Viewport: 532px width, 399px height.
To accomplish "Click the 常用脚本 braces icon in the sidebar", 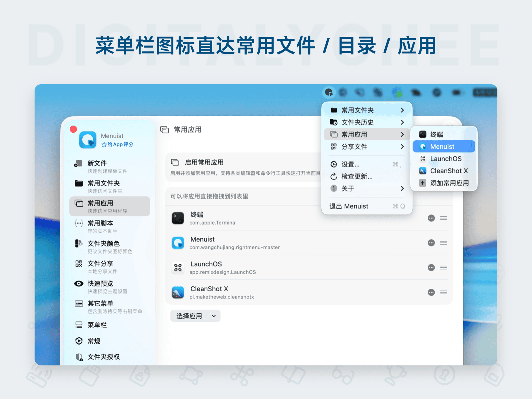I will point(79,223).
